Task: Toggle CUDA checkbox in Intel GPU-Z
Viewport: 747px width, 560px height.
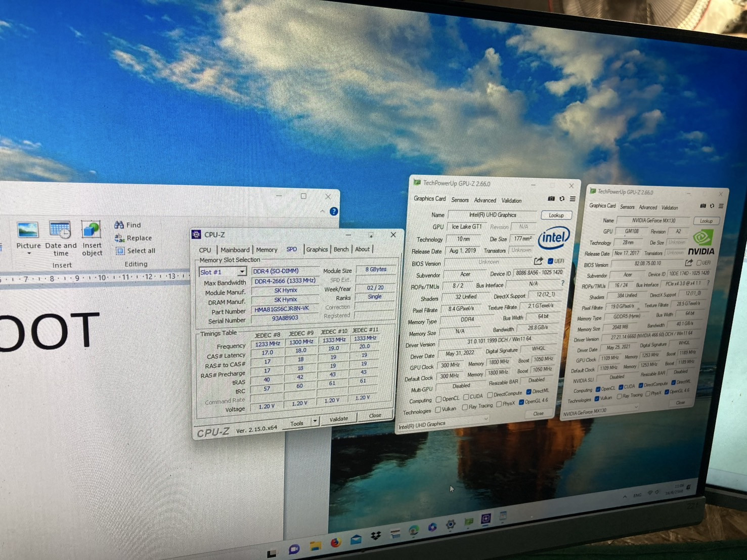Action: coord(466,397)
